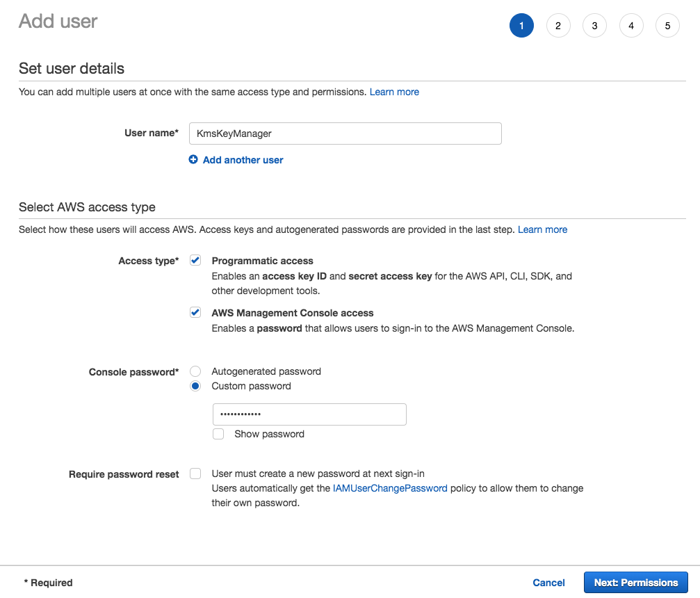Enable the Show password checkbox

[218, 434]
